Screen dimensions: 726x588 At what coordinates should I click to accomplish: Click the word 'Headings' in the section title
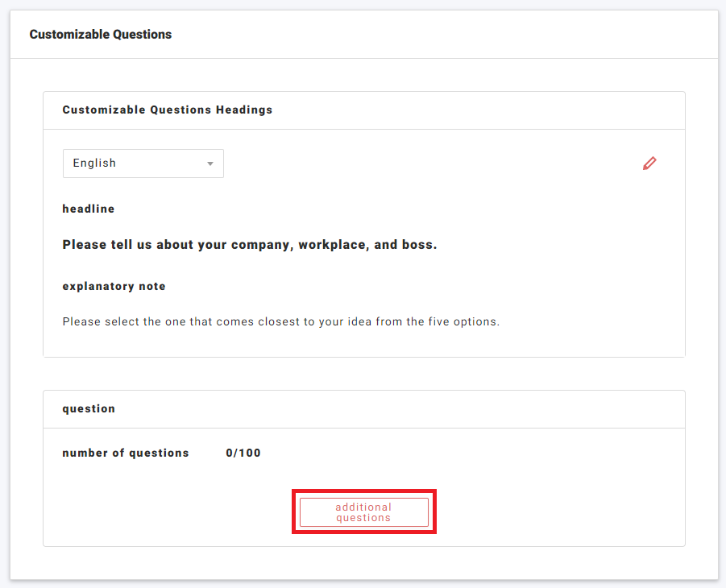coord(244,110)
